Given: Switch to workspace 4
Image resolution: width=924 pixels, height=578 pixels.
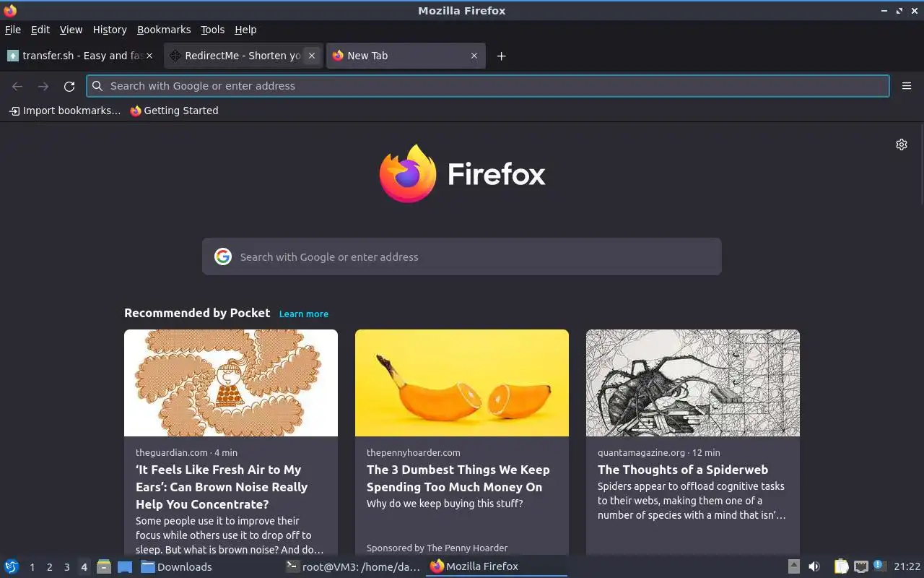Looking at the screenshot, I should 84,567.
